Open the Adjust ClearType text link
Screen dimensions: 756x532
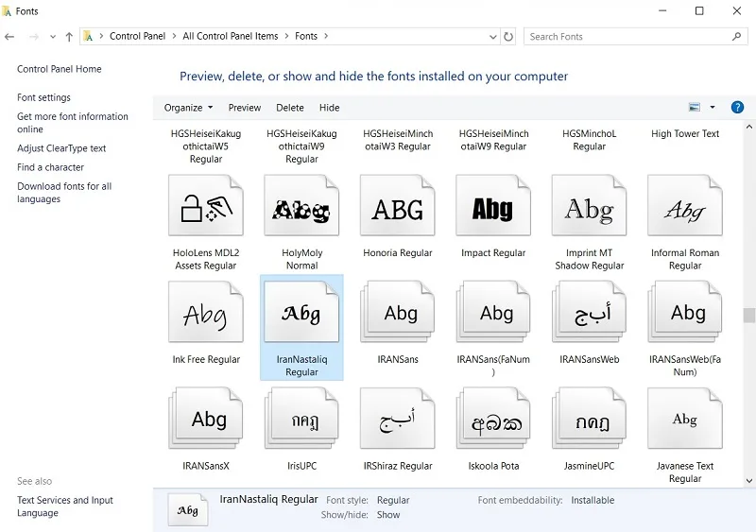[61, 148]
